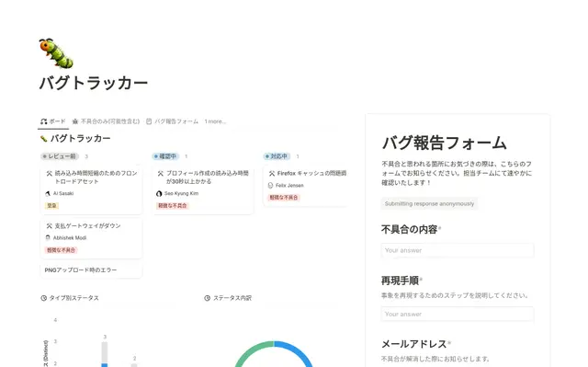Click red tag on Firefox card

[x=284, y=198]
